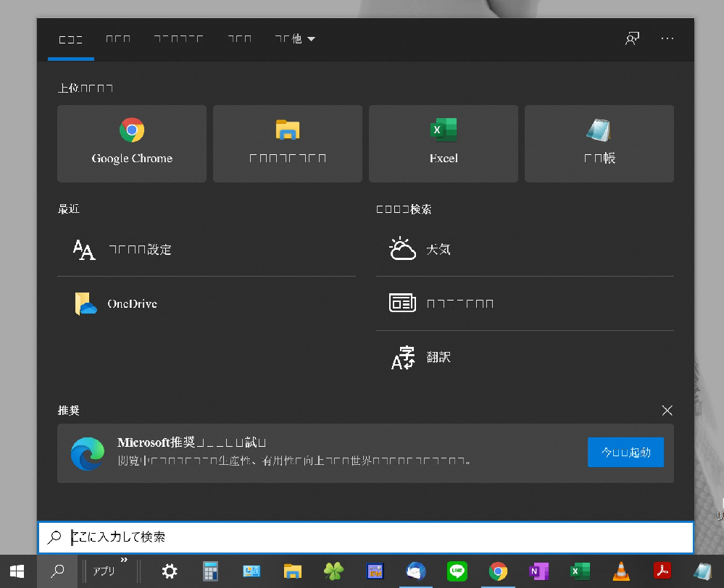Open Google Chrome from top apps
Screen dimensions: 724x588
click(x=132, y=143)
